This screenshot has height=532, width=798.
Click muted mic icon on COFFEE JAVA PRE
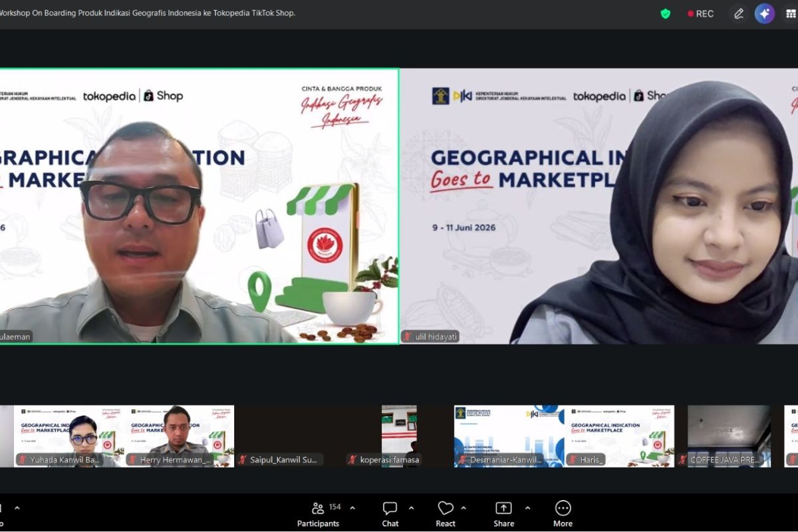click(x=683, y=460)
